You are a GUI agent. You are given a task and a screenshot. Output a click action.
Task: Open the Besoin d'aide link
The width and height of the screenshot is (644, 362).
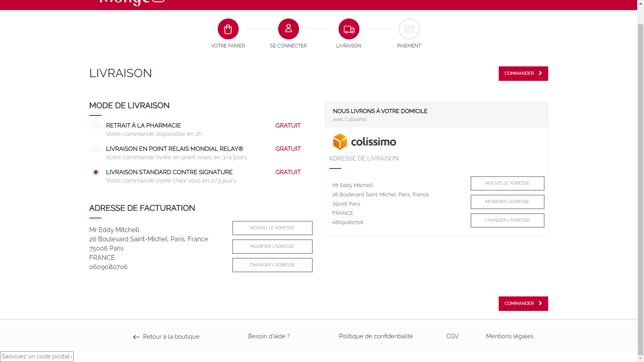click(269, 336)
